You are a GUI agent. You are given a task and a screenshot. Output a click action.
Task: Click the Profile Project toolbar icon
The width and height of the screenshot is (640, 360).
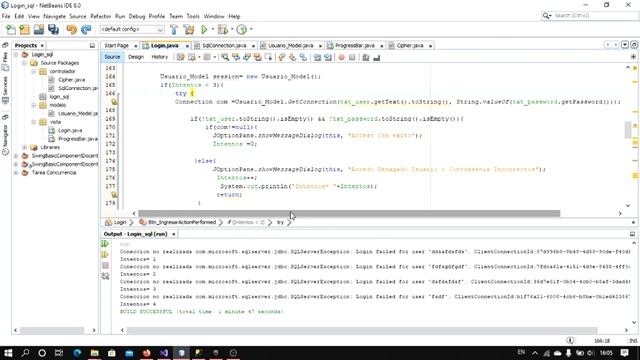(x=242, y=29)
